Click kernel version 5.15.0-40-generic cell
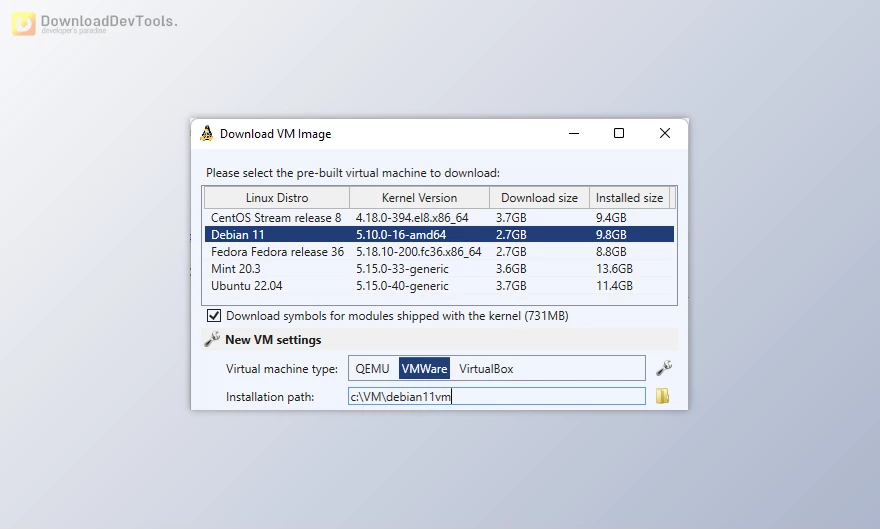Image resolution: width=880 pixels, height=529 pixels. click(x=402, y=286)
